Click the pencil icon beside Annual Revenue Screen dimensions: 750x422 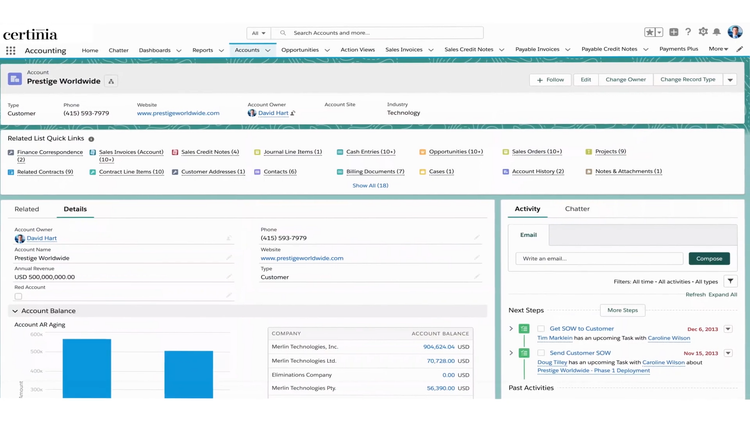click(x=229, y=277)
